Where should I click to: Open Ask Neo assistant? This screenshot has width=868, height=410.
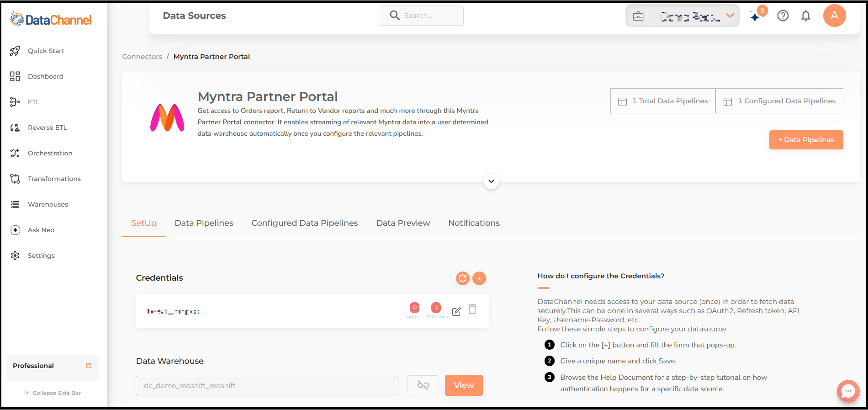click(x=41, y=230)
